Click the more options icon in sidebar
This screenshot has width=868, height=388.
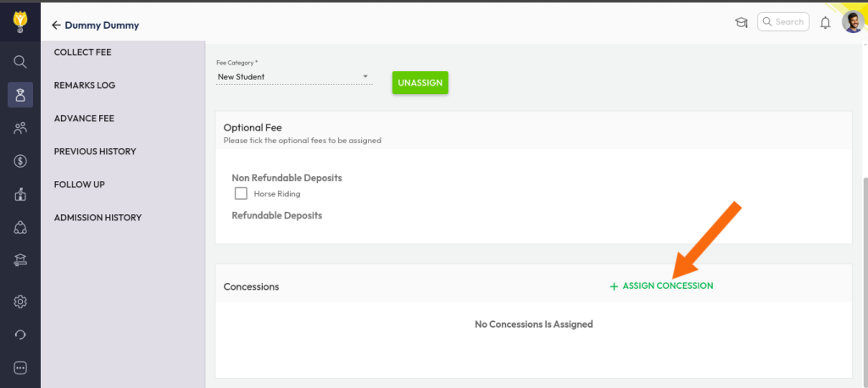click(20, 368)
